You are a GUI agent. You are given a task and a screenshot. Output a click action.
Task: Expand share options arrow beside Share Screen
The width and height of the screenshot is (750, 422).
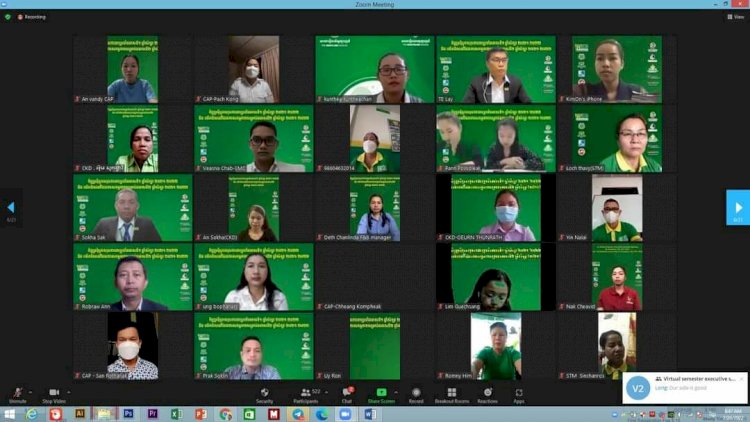pyautogui.click(x=396, y=392)
